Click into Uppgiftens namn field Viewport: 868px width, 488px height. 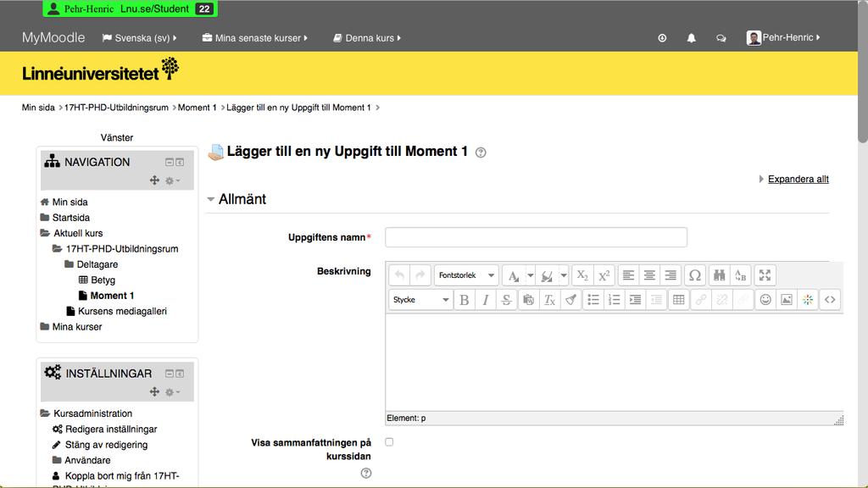pyautogui.click(x=536, y=237)
